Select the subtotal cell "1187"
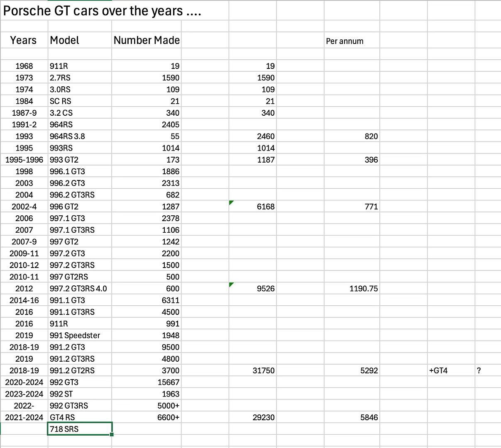The height and width of the screenshot is (448, 501). point(252,160)
